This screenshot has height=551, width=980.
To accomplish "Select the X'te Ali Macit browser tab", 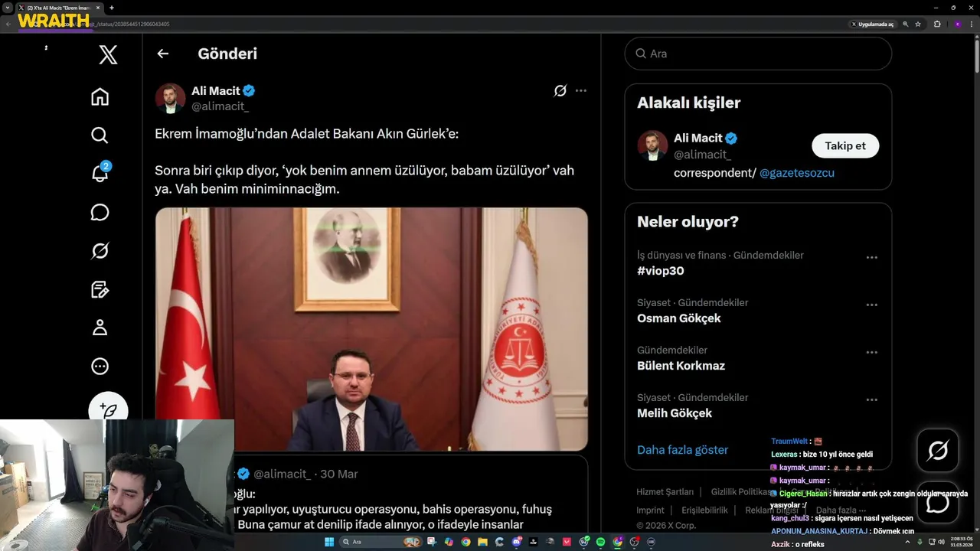I will click(59, 8).
